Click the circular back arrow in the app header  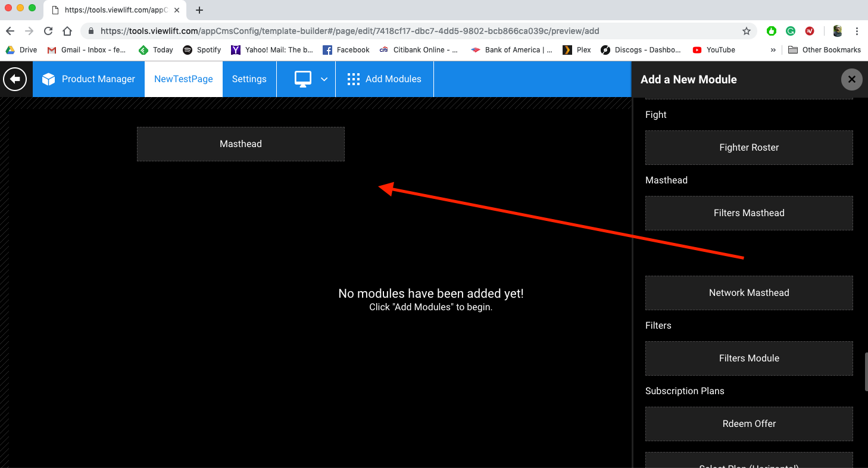click(15, 79)
